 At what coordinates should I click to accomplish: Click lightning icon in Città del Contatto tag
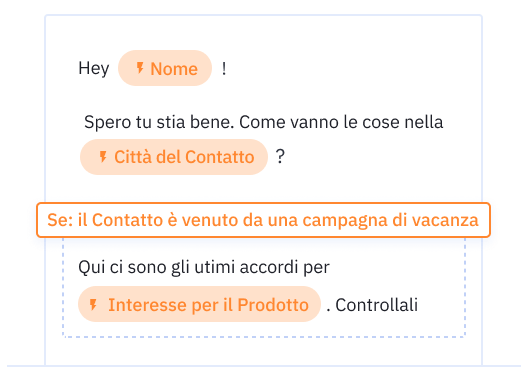[x=103, y=157]
